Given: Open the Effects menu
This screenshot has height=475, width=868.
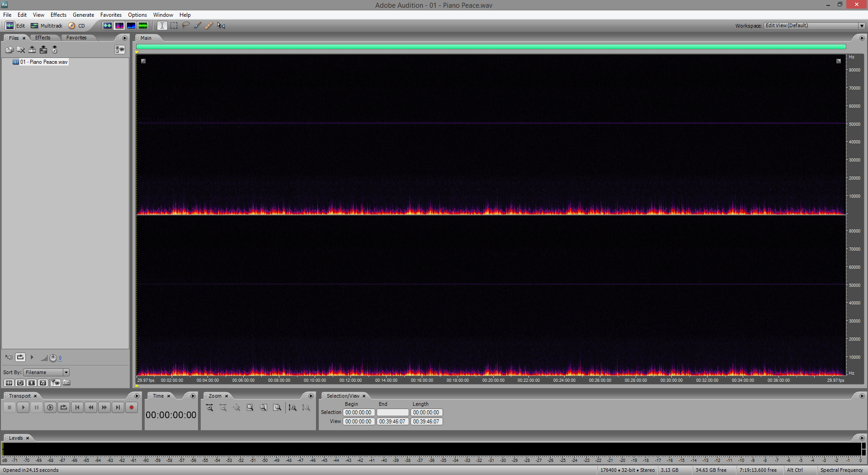Looking at the screenshot, I should 58,15.
